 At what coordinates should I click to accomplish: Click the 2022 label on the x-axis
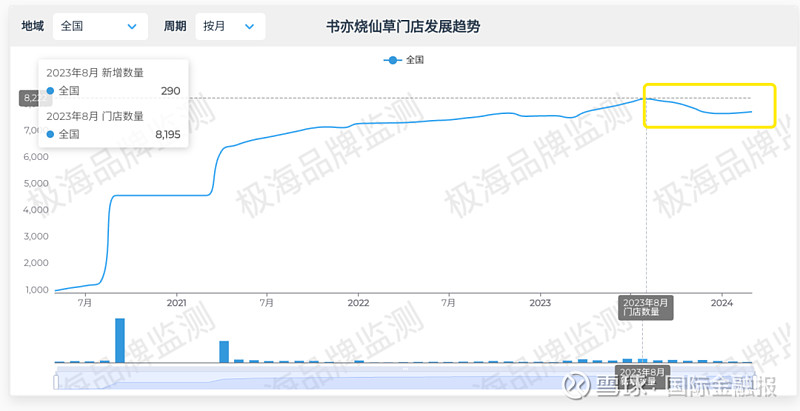pos(358,303)
